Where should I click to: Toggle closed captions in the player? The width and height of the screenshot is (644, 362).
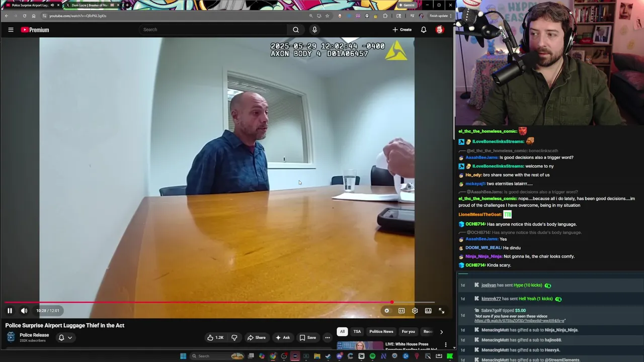point(401,311)
